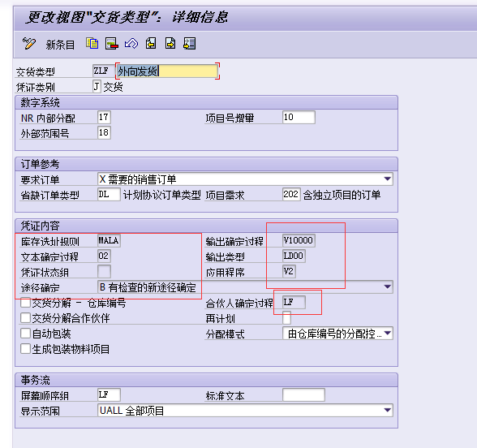Image resolution: width=477 pixels, height=448 pixels.
Task: Click the 省缺订单类型 field with DL
Action: pos(109,194)
